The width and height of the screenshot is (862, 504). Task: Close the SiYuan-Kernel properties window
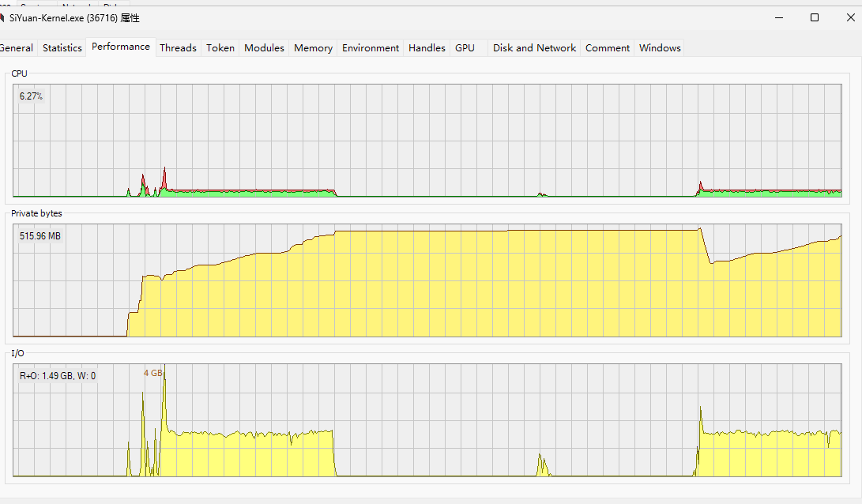coord(849,17)
